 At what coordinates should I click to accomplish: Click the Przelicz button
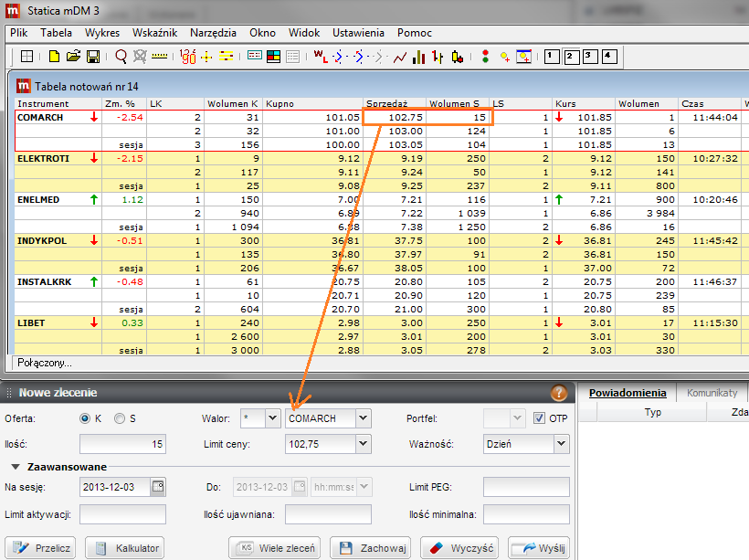[40, 548]
